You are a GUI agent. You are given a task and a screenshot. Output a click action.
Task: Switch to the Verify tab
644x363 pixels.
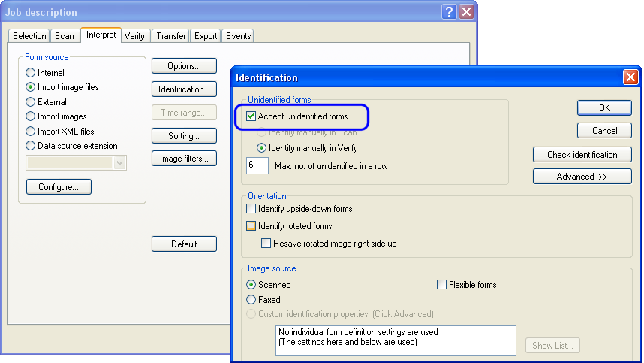pos(135,36)
